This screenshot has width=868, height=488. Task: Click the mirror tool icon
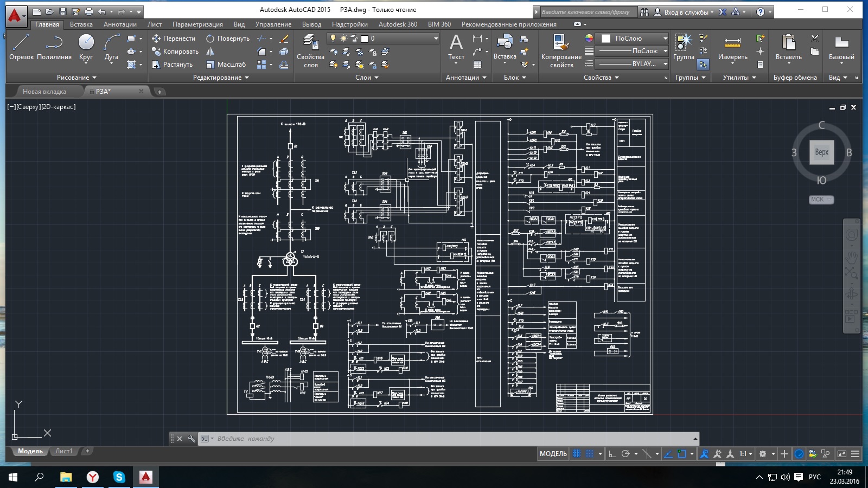pyautogui.click(x=210, y=52)
